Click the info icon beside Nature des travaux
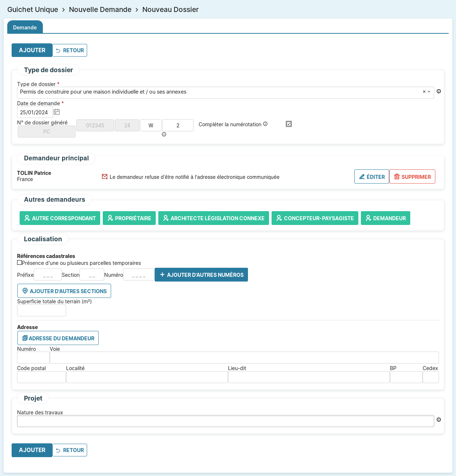456x476 pixels. point(439,420)
